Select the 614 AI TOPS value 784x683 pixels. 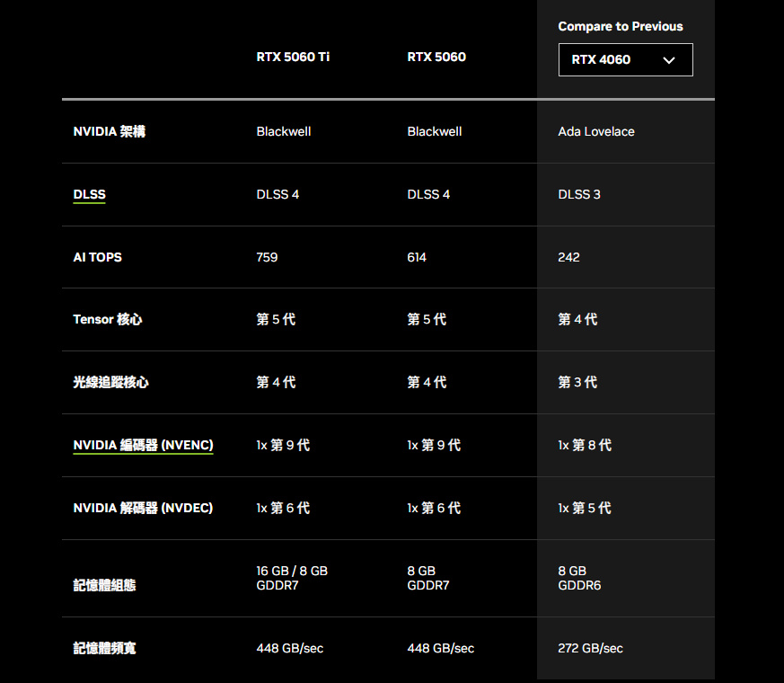click(417, 257)
